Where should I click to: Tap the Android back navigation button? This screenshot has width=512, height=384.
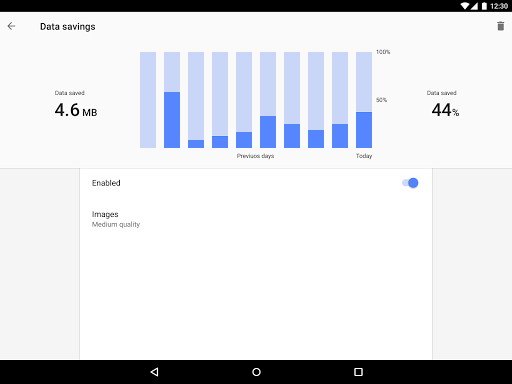point(154,372)
